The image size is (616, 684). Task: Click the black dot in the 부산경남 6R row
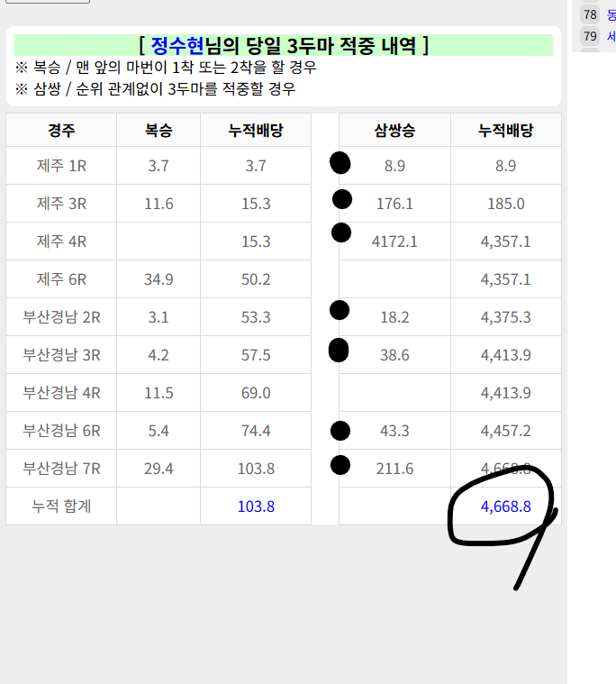pos(340,430)
